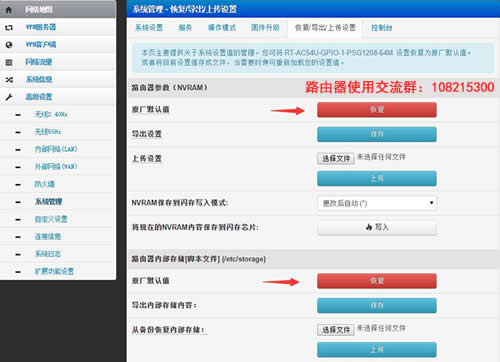The image size is (500, 362).
Task: Click the 写入 button to commit NVRAM
Action: [377, 228]
